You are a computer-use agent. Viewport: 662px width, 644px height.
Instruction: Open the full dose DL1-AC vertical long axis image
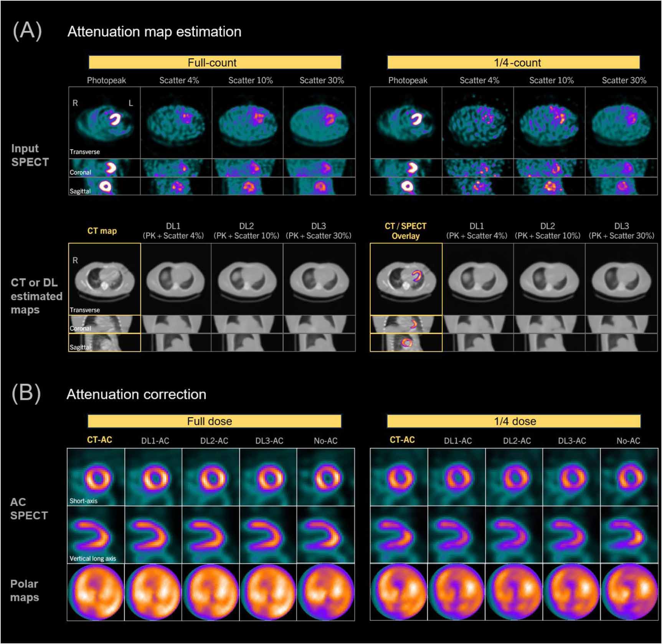click(153, 534)
